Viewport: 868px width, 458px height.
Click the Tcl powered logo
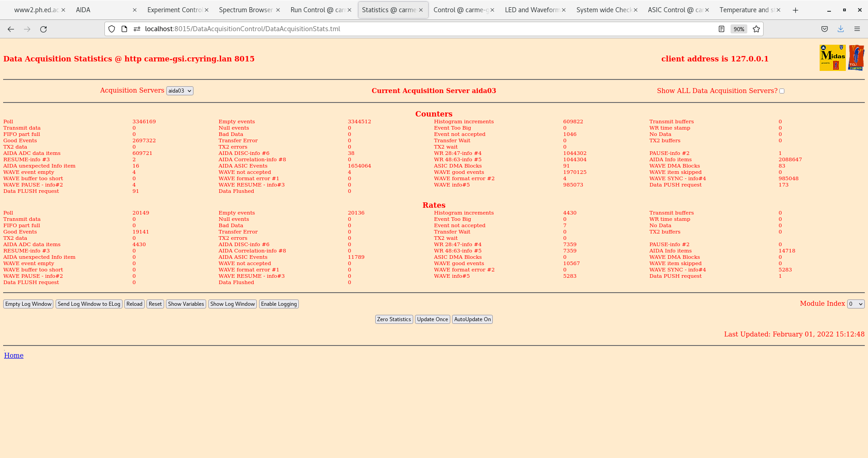pyautogui.click(x=856, y=58)
